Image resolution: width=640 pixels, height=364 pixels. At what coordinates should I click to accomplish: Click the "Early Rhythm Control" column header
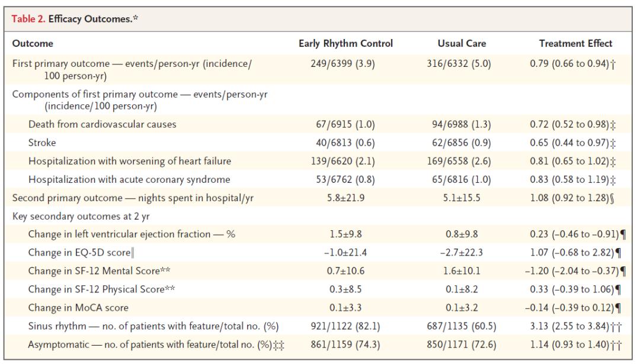[346, 44]
